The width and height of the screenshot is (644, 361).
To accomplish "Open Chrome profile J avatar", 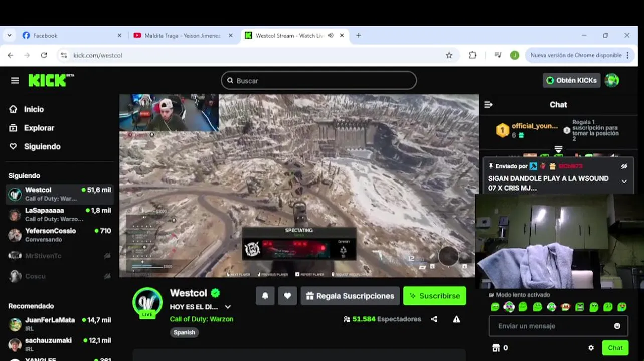I will [x=514, y=55].
